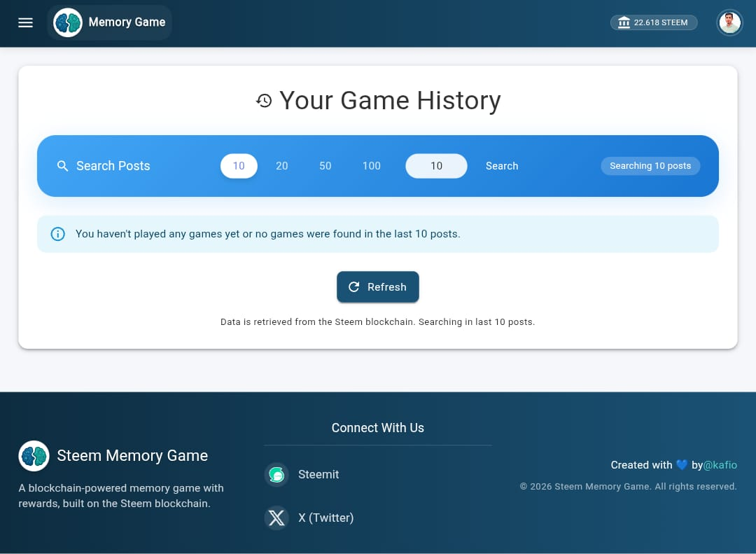Viewport: 756px width, 554px height.
Task: Click the footer Steem Memory Game brain logo
Action: pos(34,455)
